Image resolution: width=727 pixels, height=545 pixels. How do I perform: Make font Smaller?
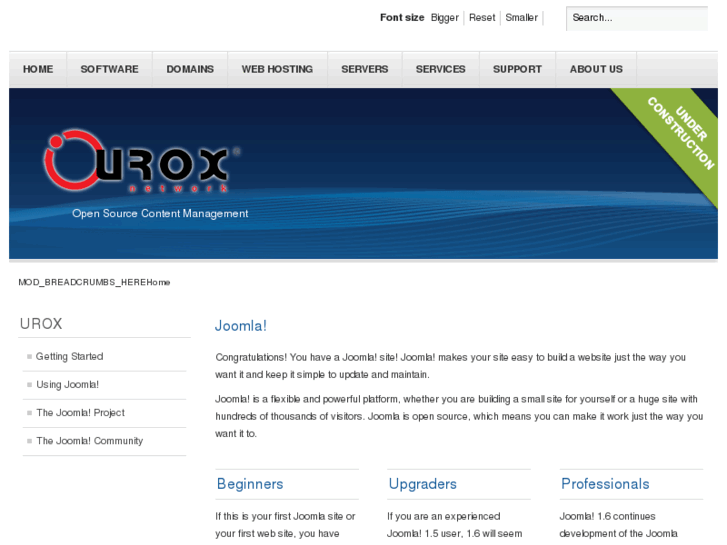[522, 18]
